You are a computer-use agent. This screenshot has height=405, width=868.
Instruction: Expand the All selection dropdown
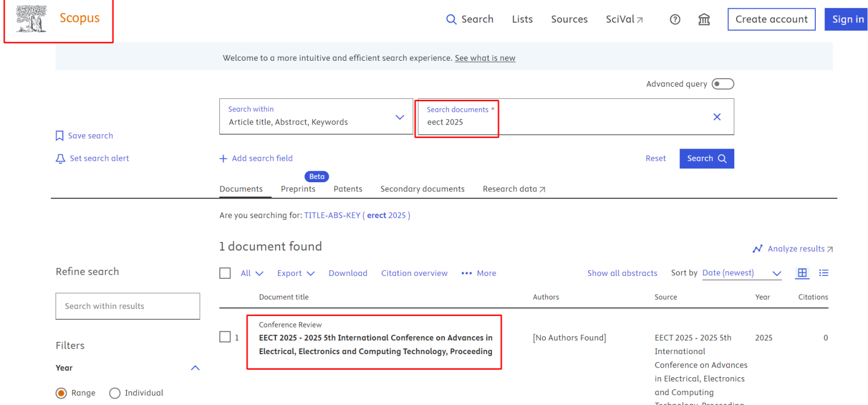click(252, 273)
